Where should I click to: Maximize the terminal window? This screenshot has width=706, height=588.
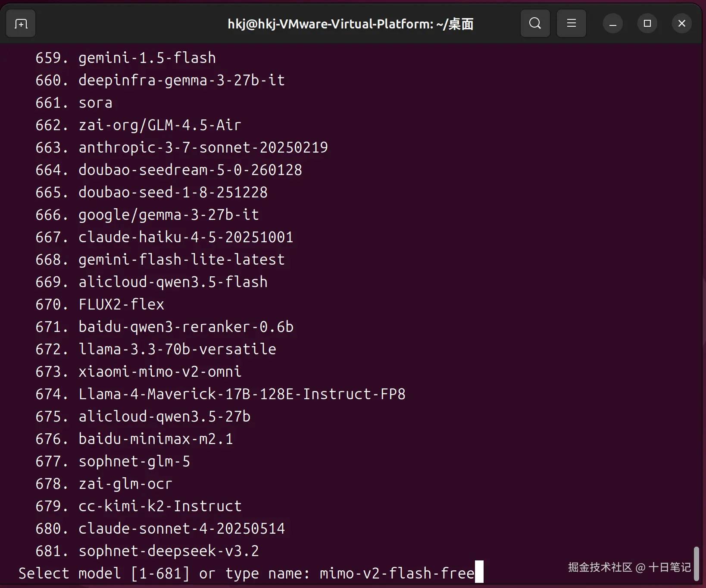click(647, 23)
